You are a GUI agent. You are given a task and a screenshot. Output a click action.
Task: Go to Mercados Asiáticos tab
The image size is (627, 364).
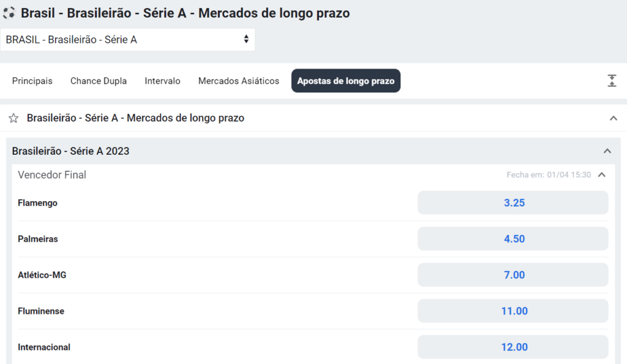[239, 81]
